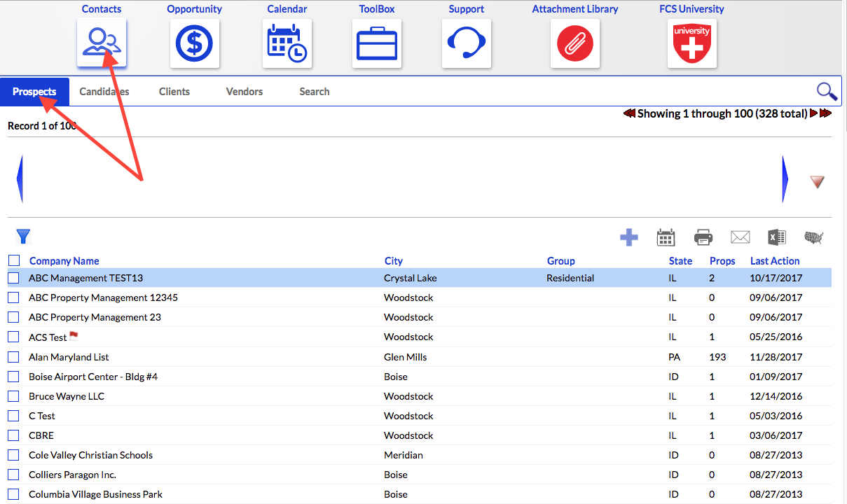
Task: Click the printer icon
Action: [x=703, y=237]
